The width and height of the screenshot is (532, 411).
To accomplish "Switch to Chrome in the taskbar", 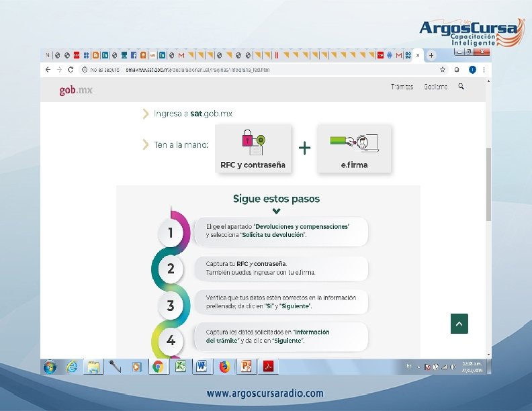I will coord(158,367).
